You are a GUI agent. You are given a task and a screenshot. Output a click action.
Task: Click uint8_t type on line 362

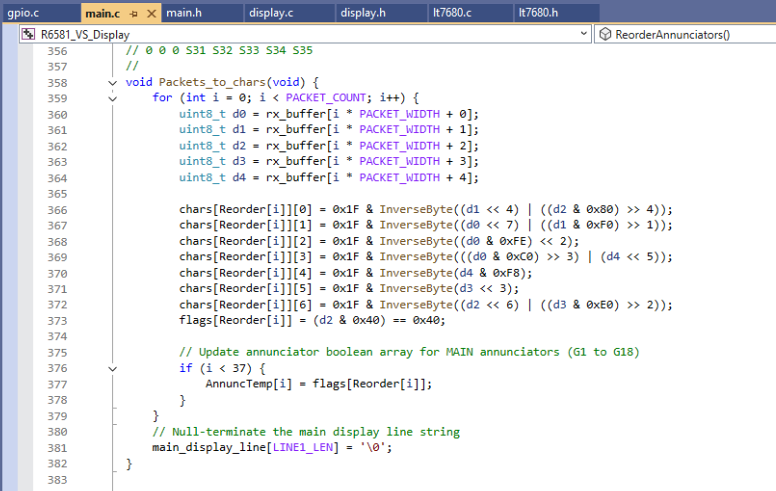(x=202, y=146)
